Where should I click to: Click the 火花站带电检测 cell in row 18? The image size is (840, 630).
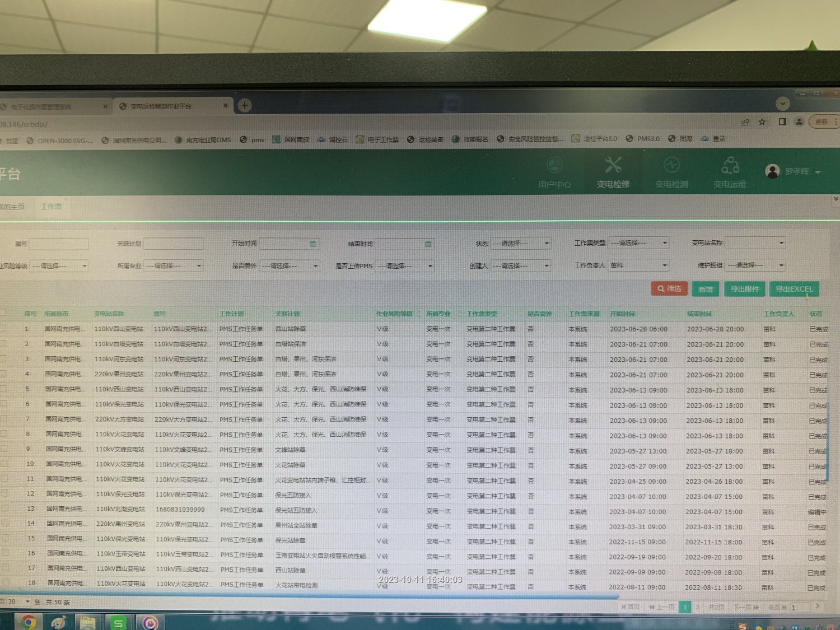[296, 585]
